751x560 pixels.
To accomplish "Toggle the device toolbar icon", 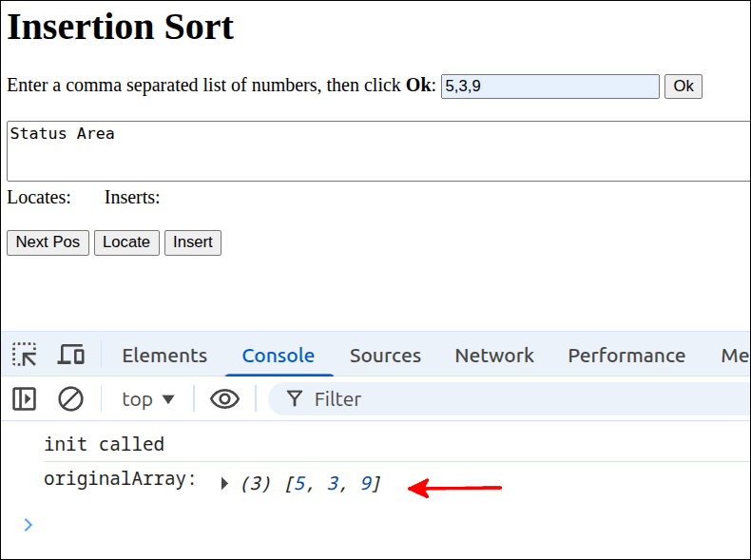I will pos(71,356).
